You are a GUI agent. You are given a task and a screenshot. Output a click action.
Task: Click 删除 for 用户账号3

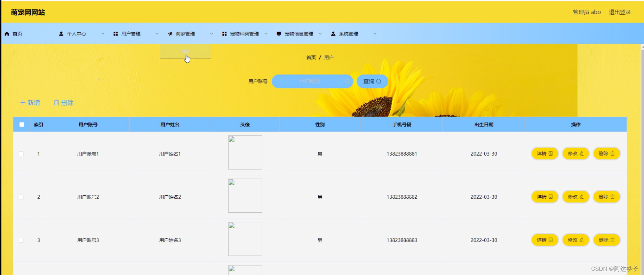(607, 240)
